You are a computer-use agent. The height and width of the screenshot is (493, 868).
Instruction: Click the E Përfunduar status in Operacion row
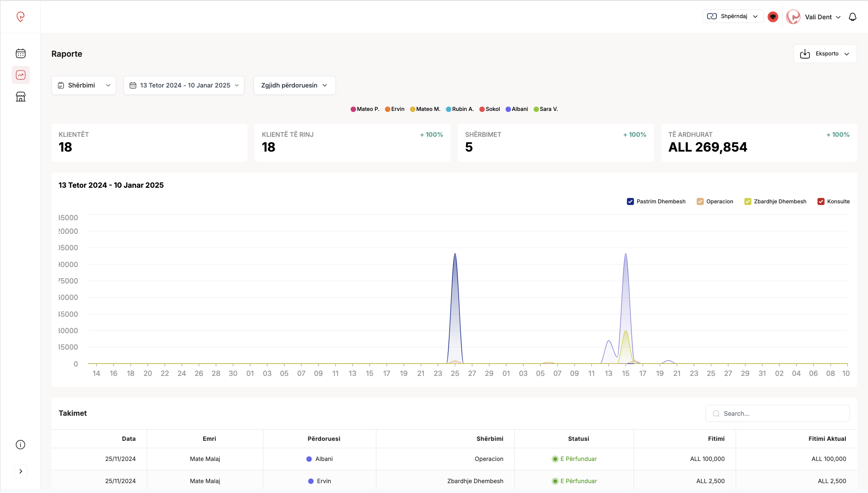pos(574,459)
